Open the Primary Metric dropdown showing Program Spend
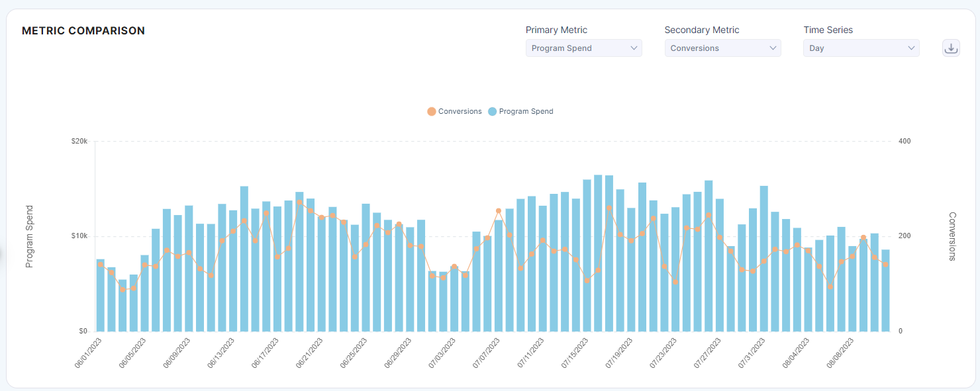 pos(583,48)
